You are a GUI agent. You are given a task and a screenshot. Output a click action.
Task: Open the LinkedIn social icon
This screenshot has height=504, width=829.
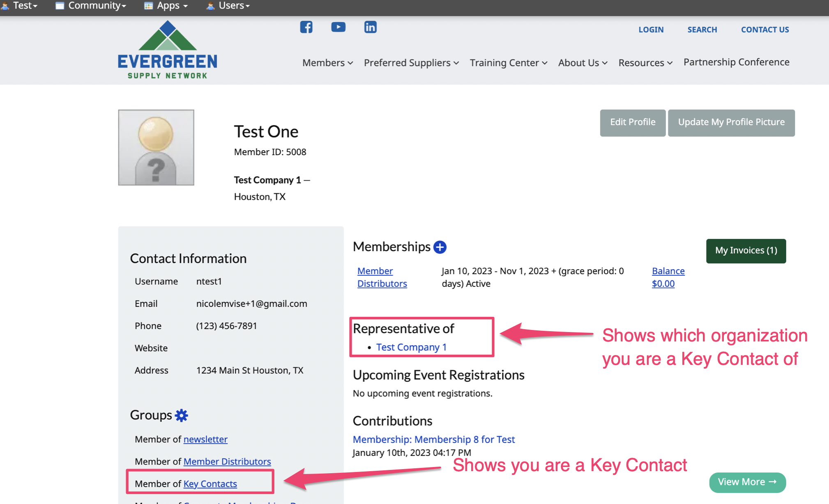(370, 27)
